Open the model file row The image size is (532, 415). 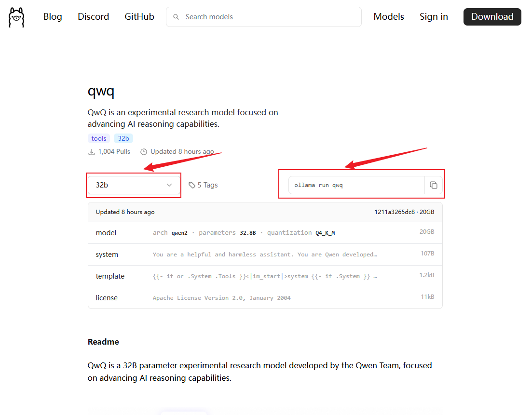(265, 233)
